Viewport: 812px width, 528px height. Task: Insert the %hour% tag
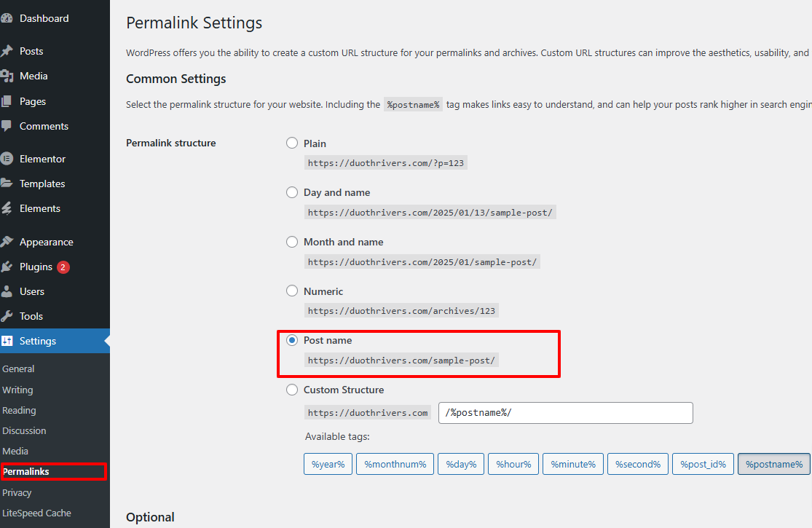513,465
